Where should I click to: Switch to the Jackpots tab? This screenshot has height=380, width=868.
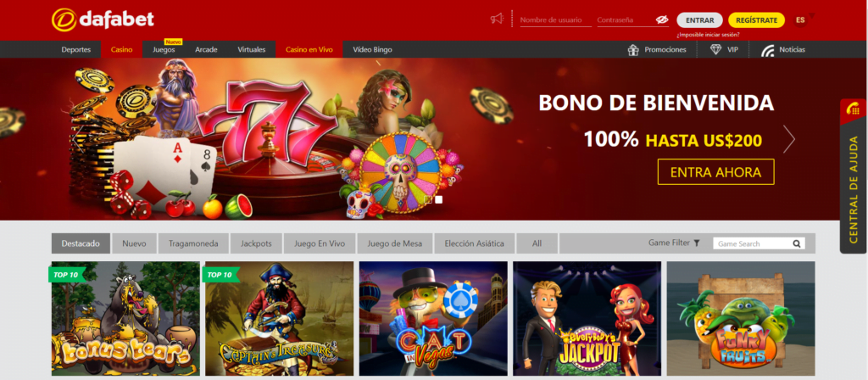[x=256, y=243]
